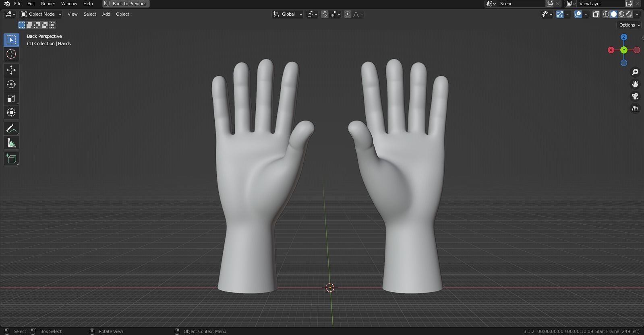Open the File menu
The image size is (644, 335).
(x=18, y=4)
